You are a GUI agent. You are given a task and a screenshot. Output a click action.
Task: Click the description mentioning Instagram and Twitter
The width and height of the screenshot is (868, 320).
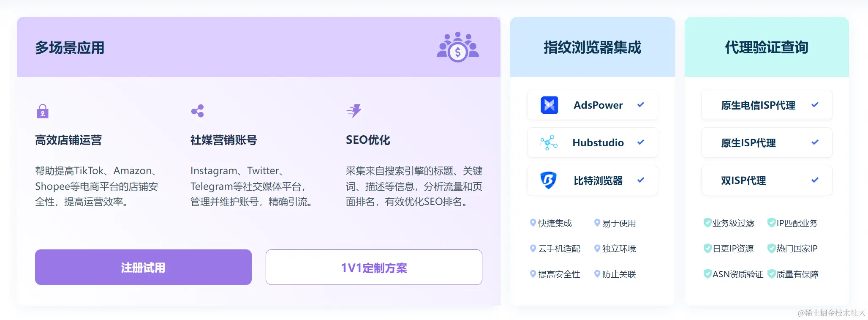[x=252, y=186]
